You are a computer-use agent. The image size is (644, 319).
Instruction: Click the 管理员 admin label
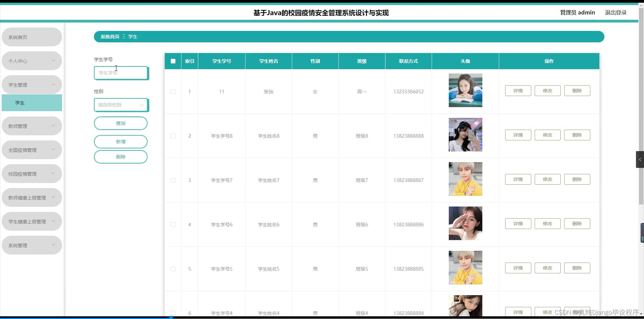[x=578, y=12]
